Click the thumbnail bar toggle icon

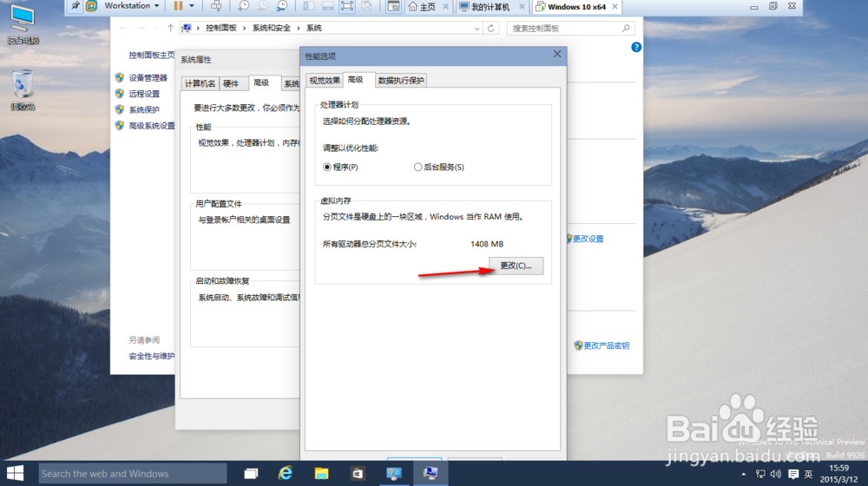click(x=328, y=6)
